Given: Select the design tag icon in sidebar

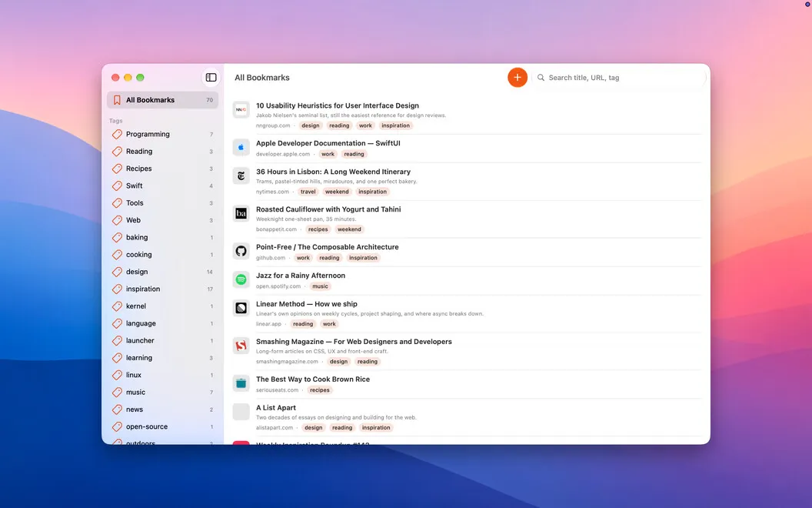Looking at the screenshot, I should pos(117,272).
